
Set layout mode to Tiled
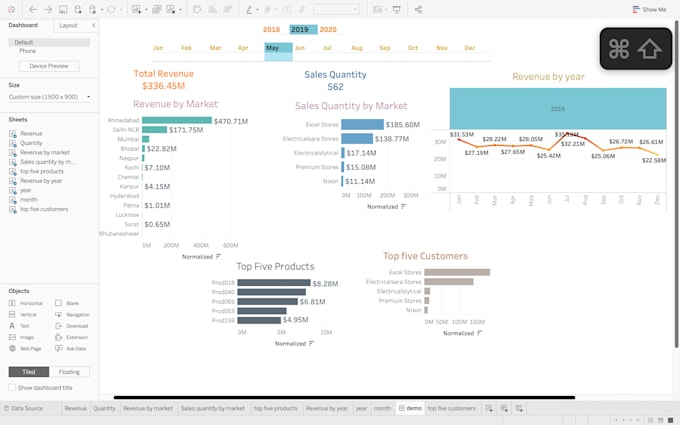click(x=29, y=372)
